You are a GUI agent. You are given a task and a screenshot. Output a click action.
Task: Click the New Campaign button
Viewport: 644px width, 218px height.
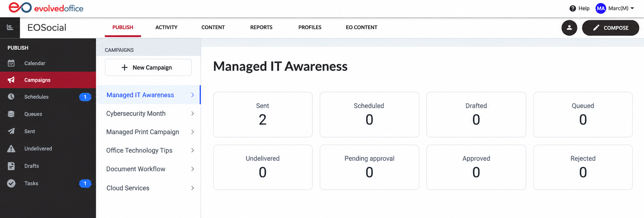(148, 67)
